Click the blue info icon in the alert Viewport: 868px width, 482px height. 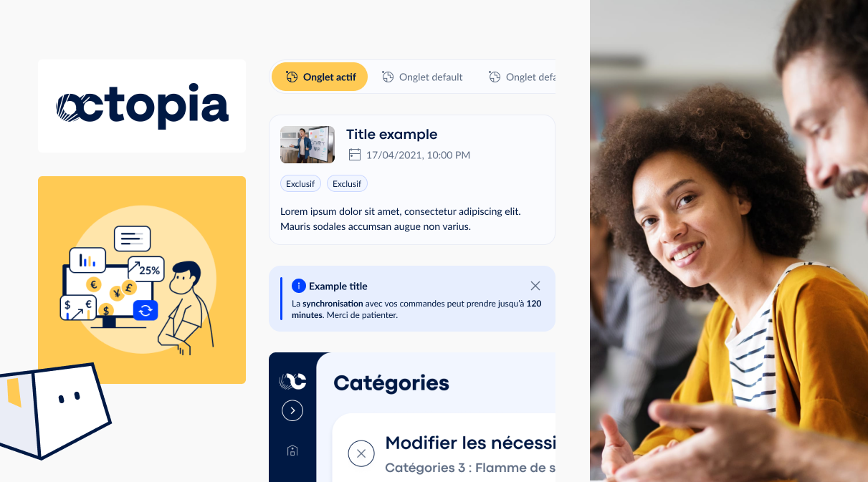point(299,286)
